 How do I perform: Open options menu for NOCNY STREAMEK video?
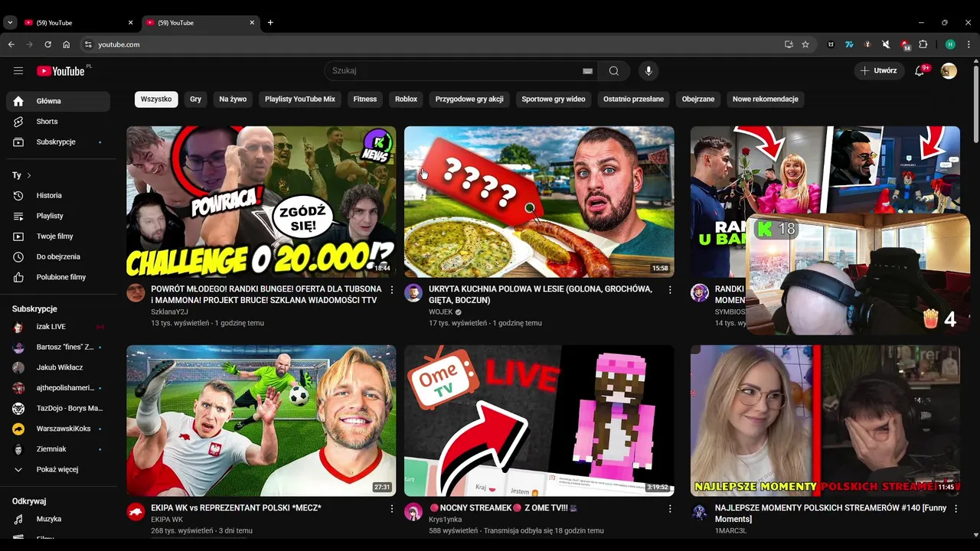click(x=670, y=509)
